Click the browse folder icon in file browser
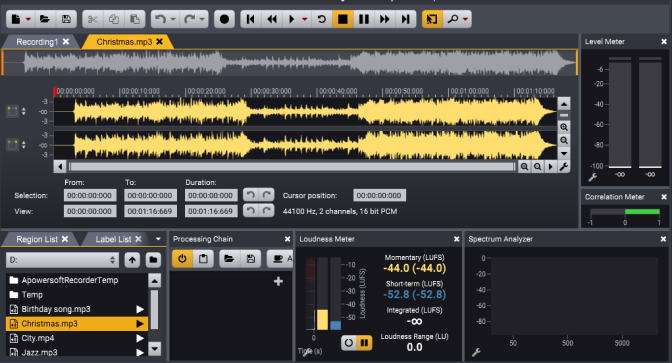Screen dimensions: 672x363 153,260
